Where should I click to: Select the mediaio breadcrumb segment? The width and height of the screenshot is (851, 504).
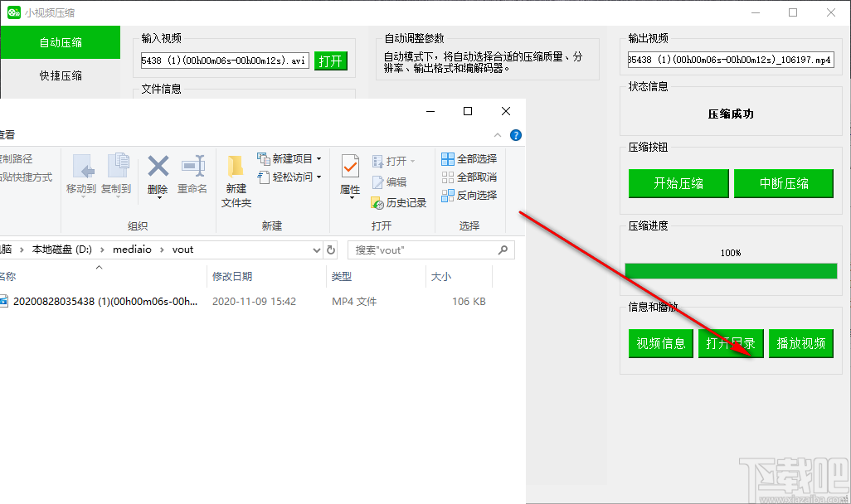coord(132,250)
